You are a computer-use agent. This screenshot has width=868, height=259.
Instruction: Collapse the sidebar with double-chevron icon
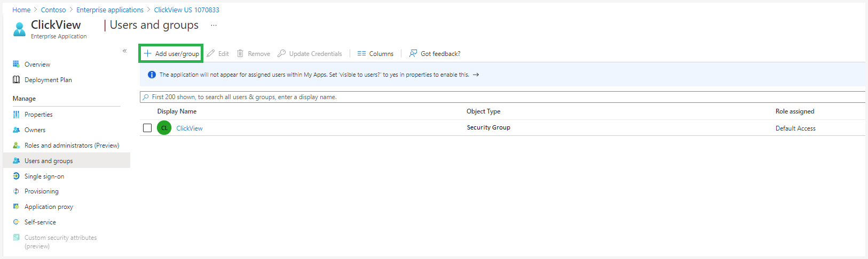point(124,51)
